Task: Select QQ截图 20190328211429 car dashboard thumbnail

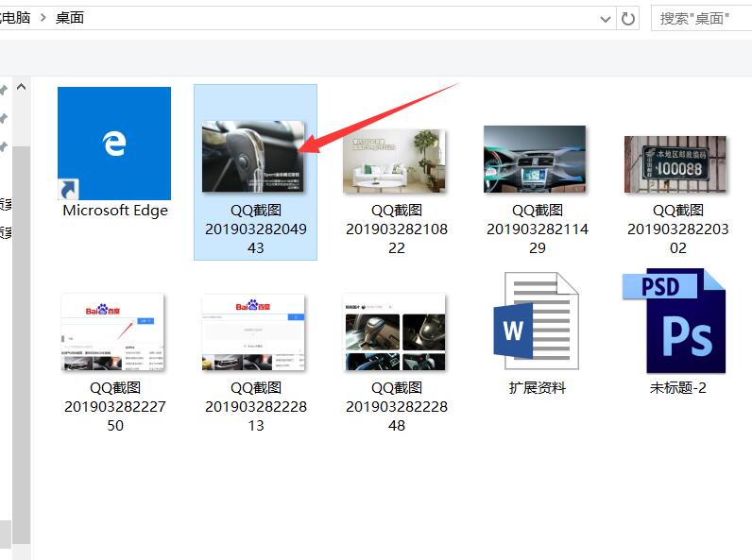Action: coord(536,161)
